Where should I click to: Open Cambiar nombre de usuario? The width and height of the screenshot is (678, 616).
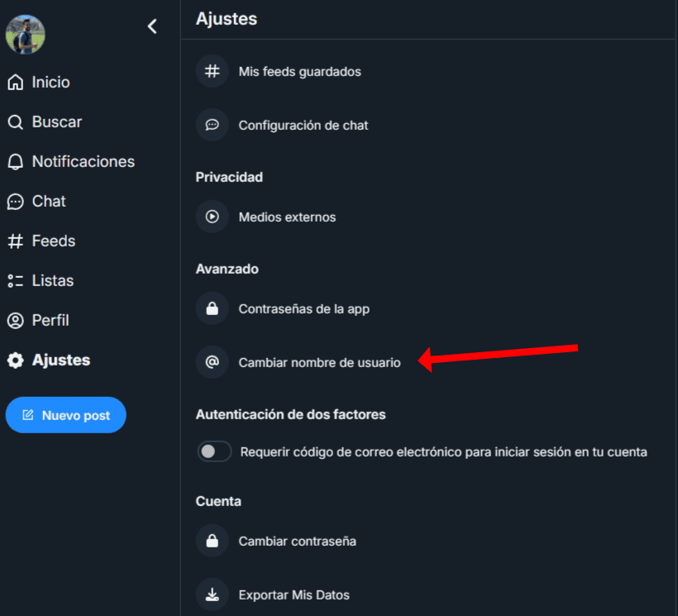(x=320, y=362)
